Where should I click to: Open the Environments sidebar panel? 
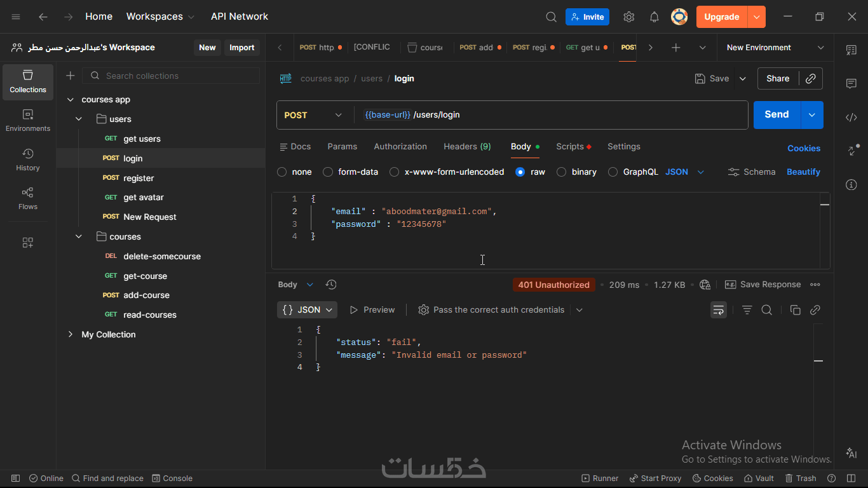pyautogui.click(x=28, y=121)
